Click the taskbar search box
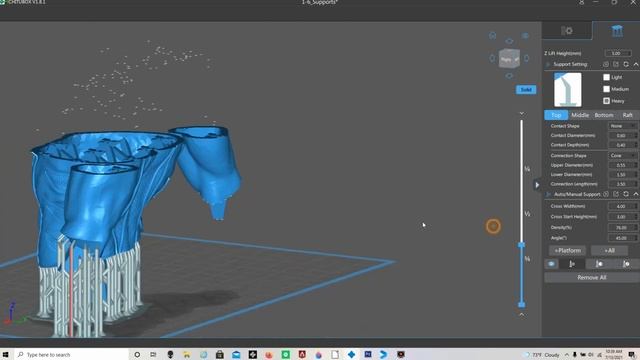Screen dimensions: 640x360 [71, 355]
